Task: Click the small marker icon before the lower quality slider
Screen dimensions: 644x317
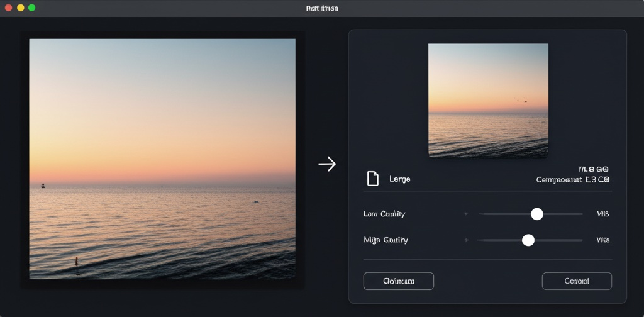Action: tap(466, 240)
